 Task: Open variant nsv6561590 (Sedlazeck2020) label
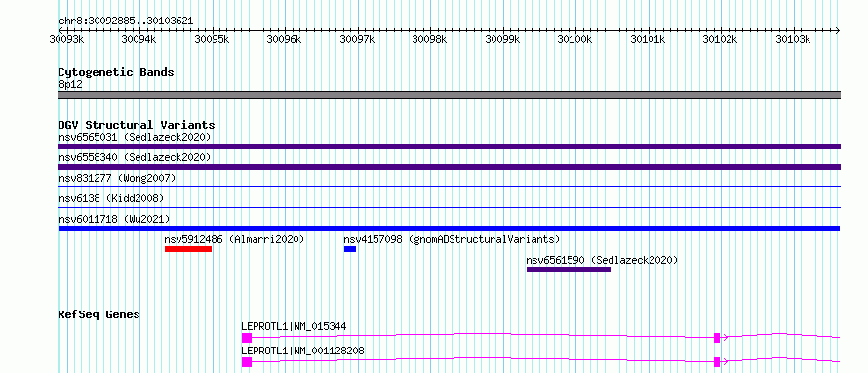click(602, 260)
